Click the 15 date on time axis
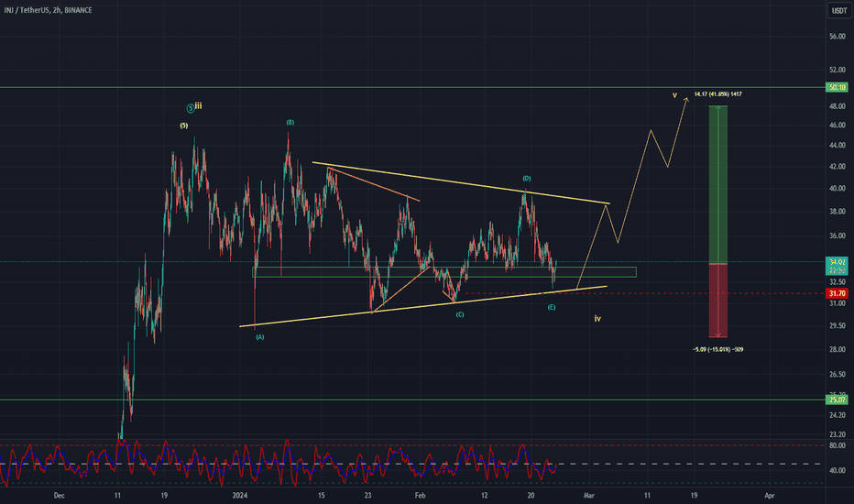The height and width of the screenshot is (504, 854). 322,495
